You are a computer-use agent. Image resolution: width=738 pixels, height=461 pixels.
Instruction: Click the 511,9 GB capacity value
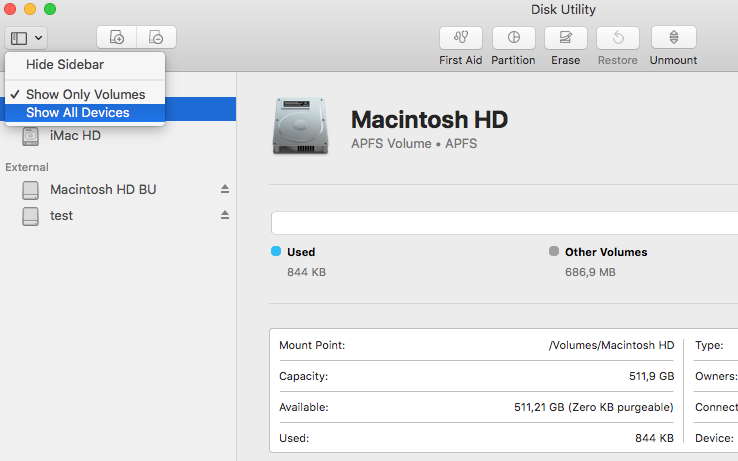pyautogui.click(x=652, y=376)
